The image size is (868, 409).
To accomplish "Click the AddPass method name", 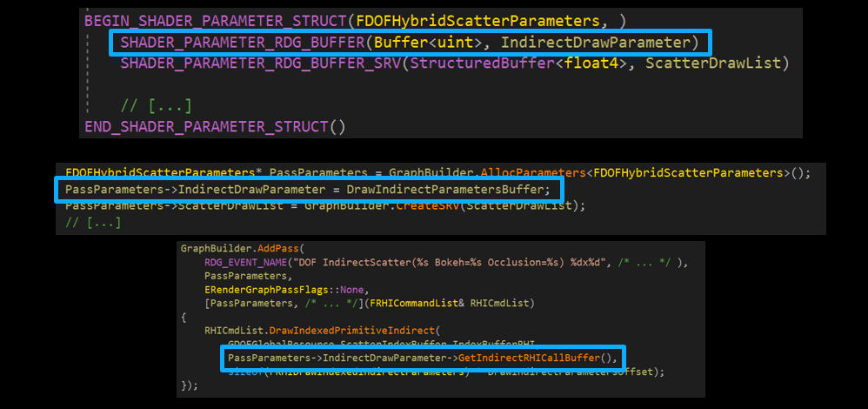I will coord(280,249).
